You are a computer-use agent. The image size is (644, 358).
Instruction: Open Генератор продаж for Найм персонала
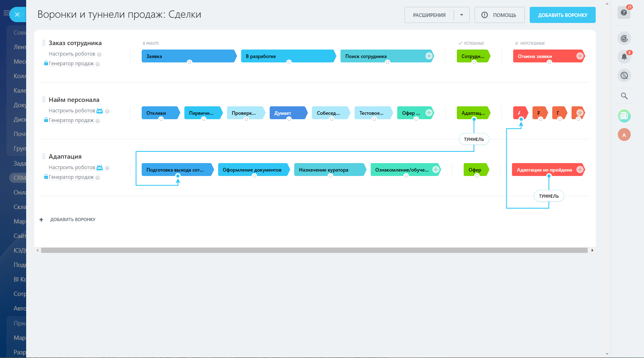(x=71, y=120)
